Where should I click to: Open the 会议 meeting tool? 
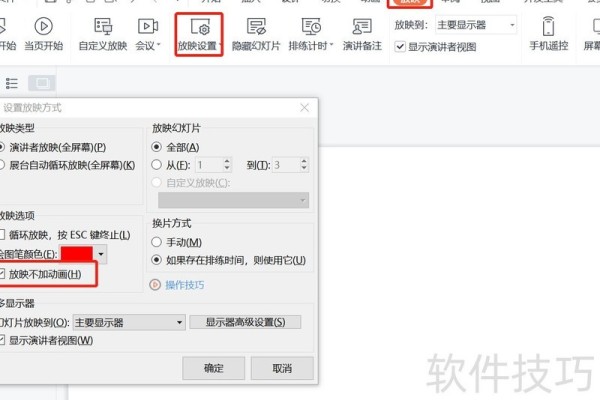tap(148, 34)
